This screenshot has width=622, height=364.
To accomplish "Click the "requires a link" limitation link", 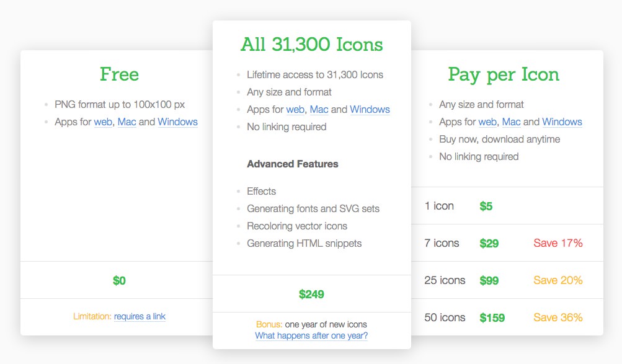I will pos(140,317).
